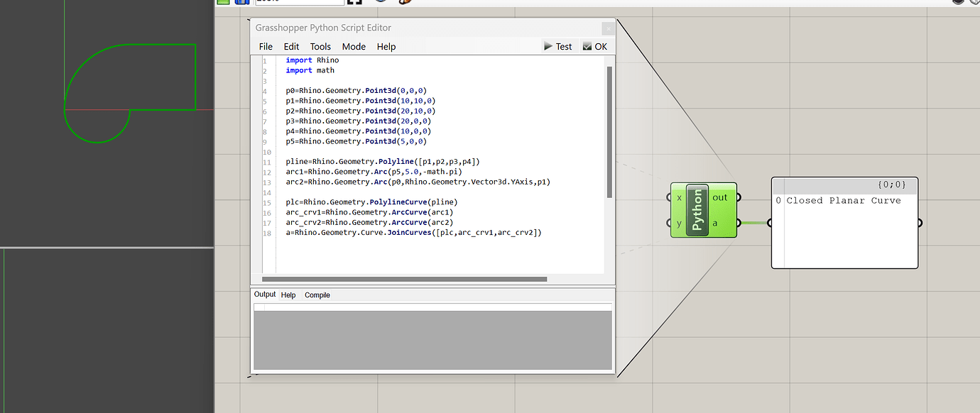Select the Output tab in the editor
Image resolution: width=980 pixels, height=413 pixels.
click(x=264, y=294)
